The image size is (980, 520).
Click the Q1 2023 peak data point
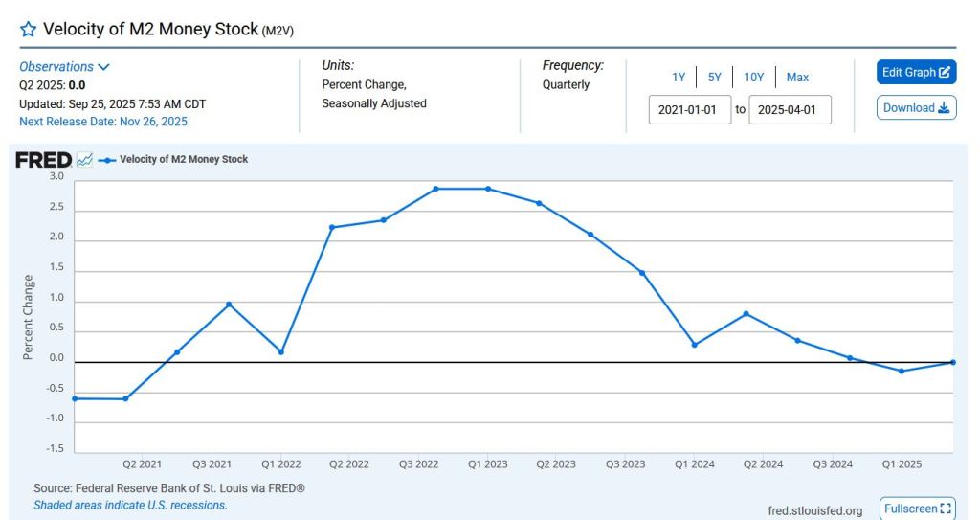[488, 189]
